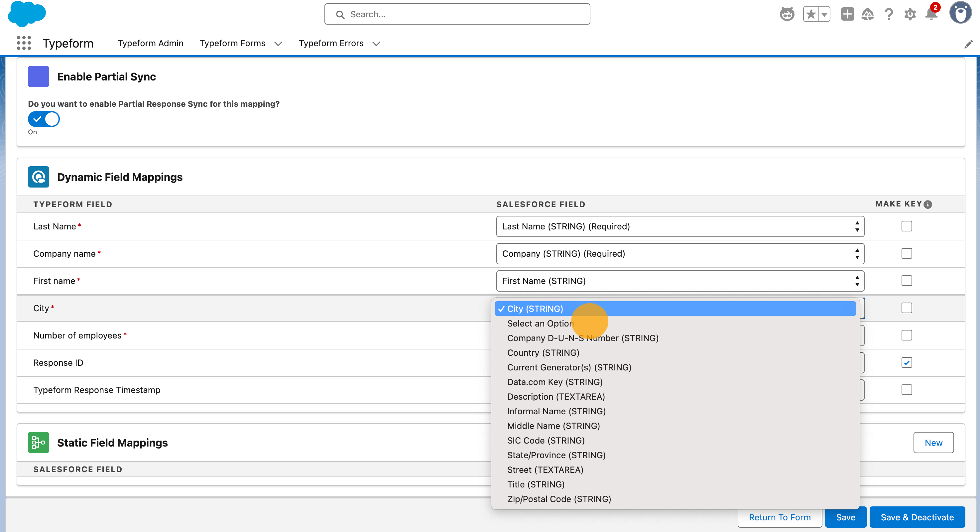
Task: Choose Current Generator(s) option
Action: 675,367
